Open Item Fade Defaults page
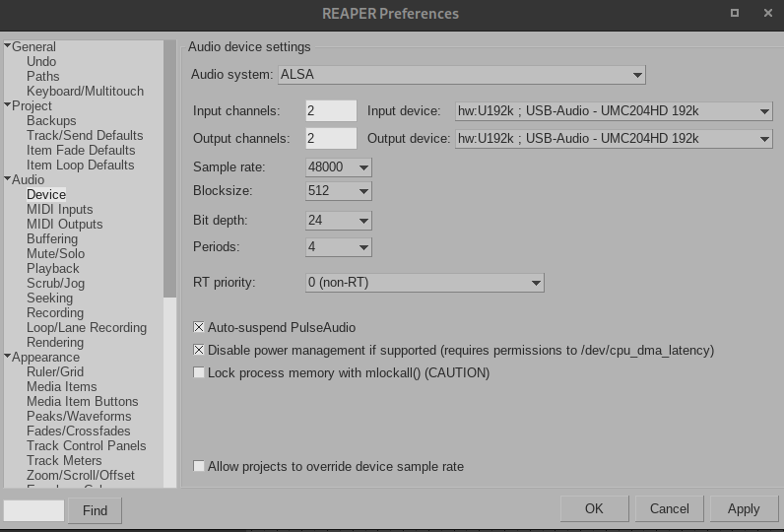Screen dimensions: 784x532 pyautogui.click(x=81, y=150)
